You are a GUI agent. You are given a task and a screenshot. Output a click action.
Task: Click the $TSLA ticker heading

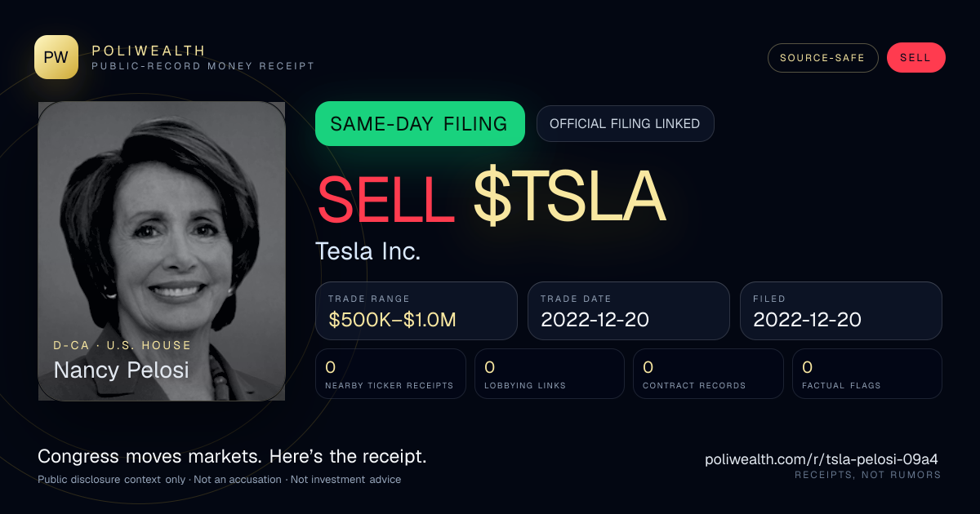569,197
